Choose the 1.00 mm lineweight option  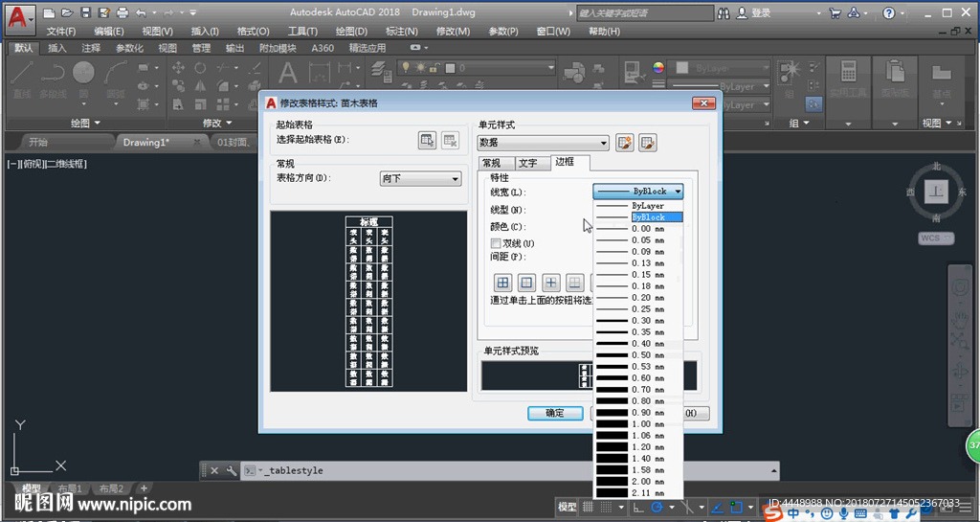638,424
